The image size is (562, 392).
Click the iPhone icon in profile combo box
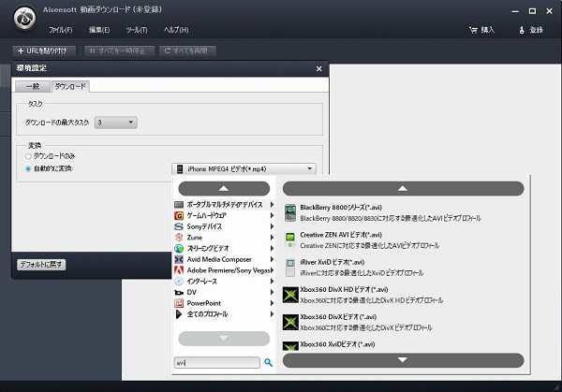[180, 169]
